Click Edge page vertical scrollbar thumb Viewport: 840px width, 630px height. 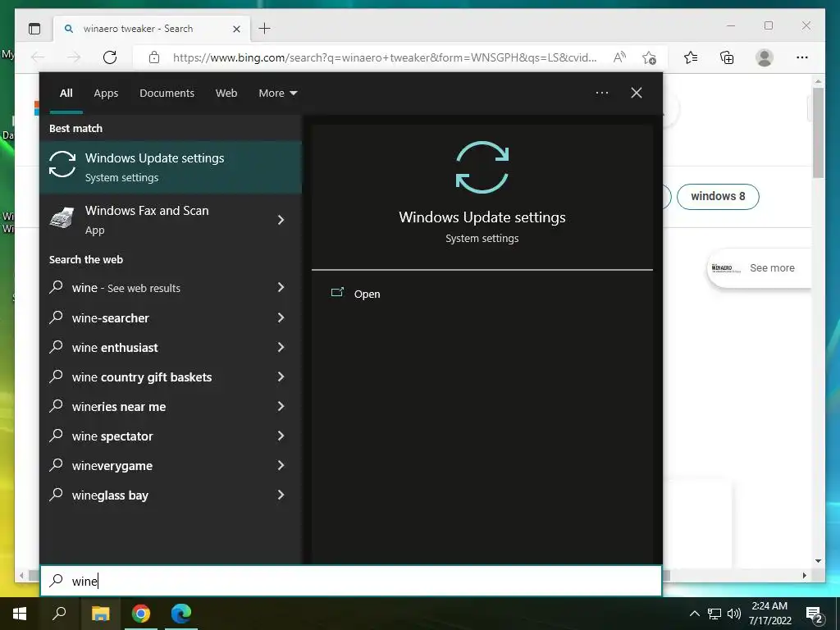pos(818,132)
